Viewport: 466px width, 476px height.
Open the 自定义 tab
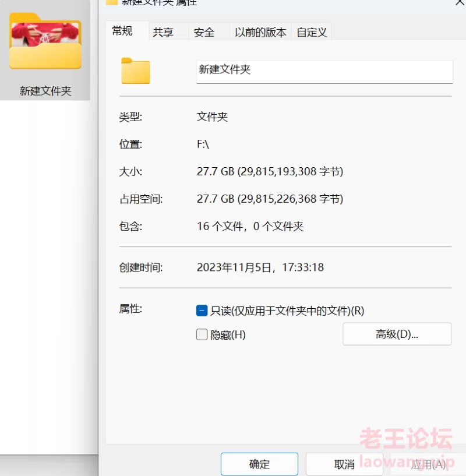(312, 32)
